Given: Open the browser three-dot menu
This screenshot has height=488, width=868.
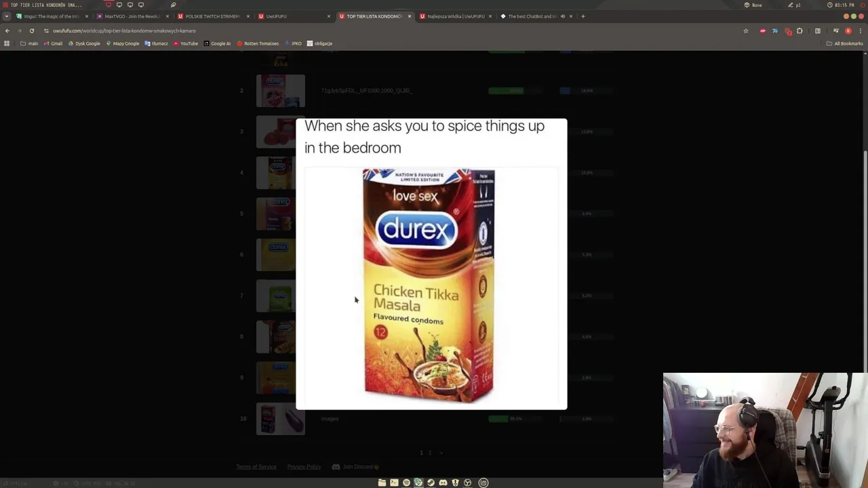Looking at the screenshot, I should [x=860, y=30].
